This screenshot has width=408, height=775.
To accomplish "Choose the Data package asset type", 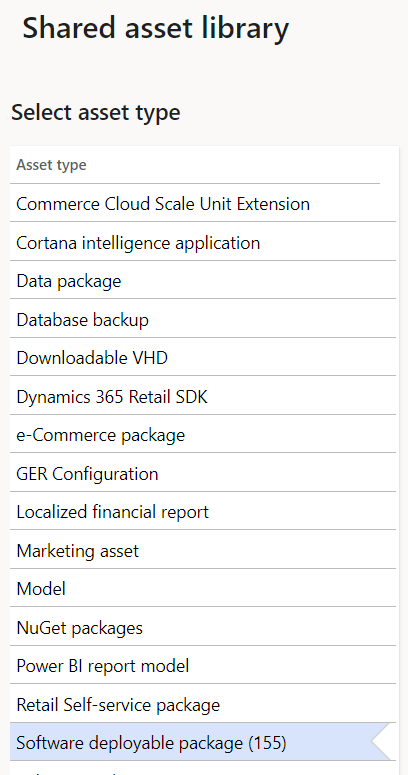I will [203, 281].
